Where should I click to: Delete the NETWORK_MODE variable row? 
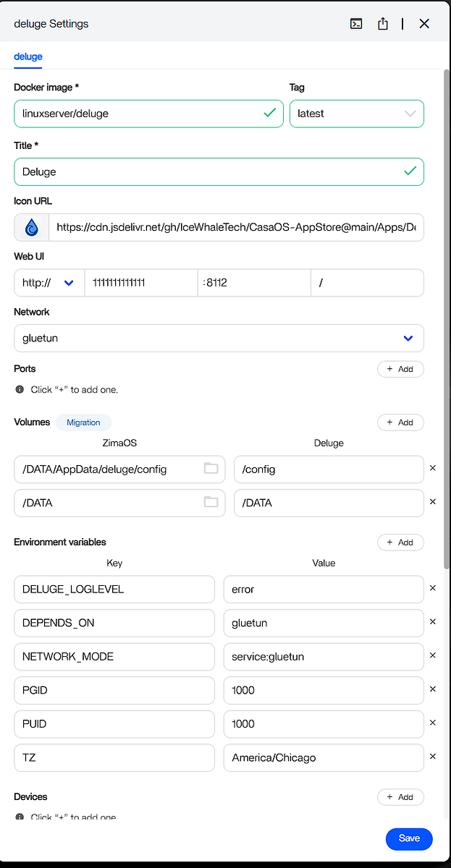click(433, 656)
